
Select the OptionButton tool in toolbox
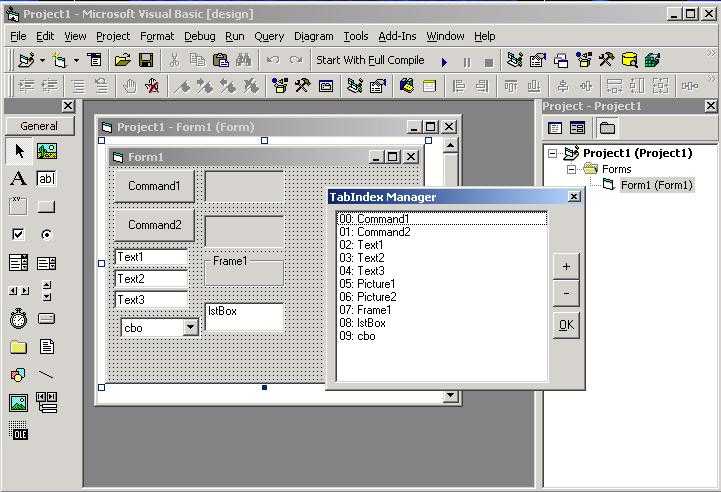tap(46, 235)
